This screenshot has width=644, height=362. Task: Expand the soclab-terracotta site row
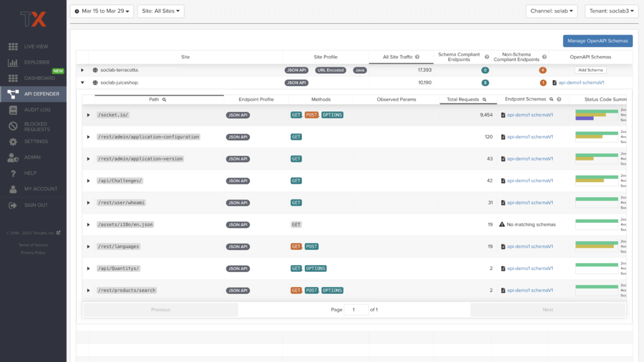(x=82, y=70)
